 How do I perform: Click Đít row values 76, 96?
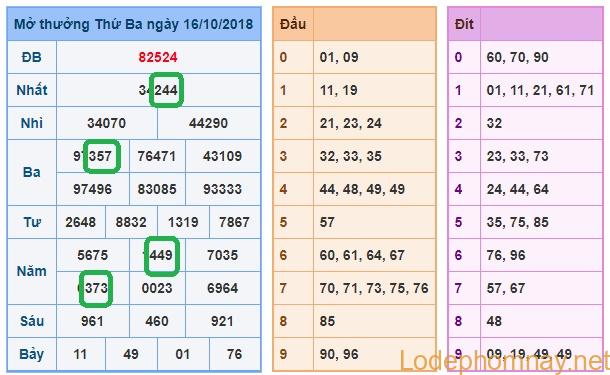506,256
